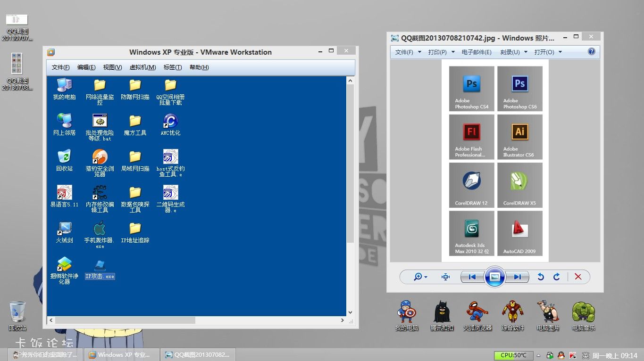Click 电子邮件(E) in Photo Viewer toolbar

477,52
